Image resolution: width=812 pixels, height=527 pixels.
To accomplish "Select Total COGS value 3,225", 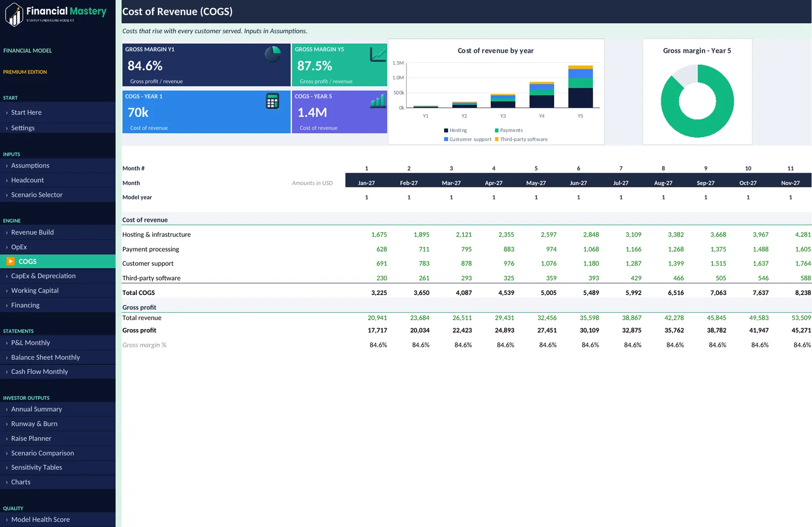I will (x=379, y=293).
